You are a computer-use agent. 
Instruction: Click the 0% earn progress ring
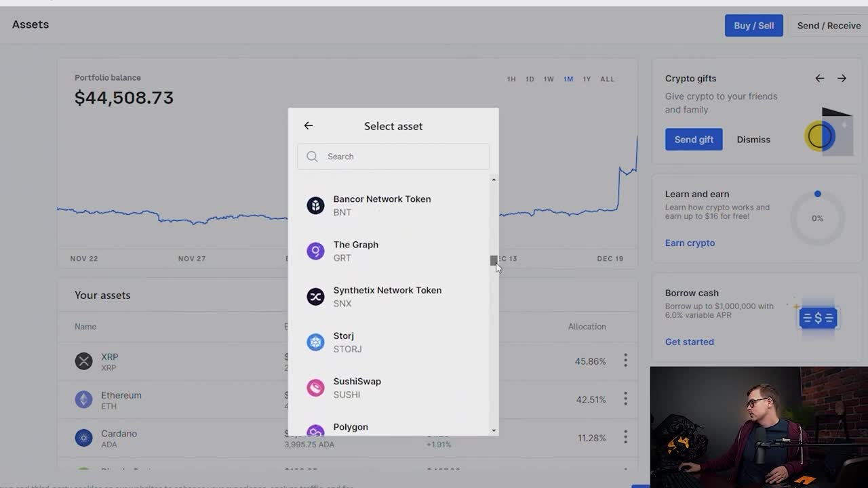817,218
